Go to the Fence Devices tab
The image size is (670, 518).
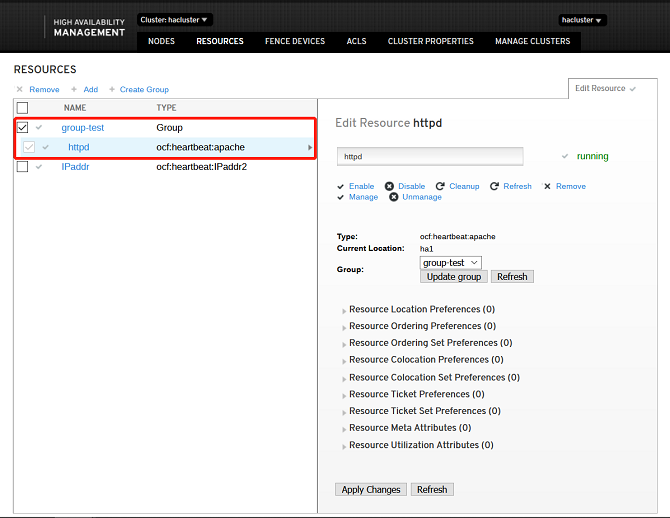294,41
